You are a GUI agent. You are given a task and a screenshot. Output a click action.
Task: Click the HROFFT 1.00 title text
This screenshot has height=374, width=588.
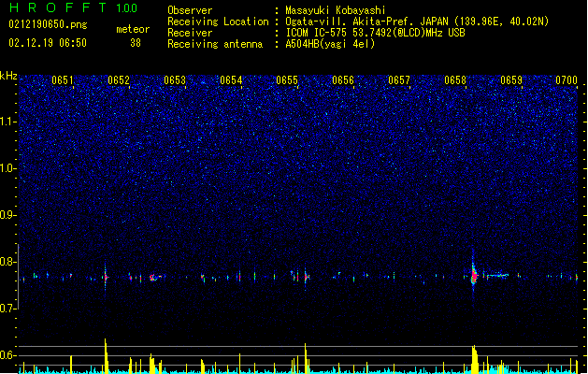coord(74,7)
